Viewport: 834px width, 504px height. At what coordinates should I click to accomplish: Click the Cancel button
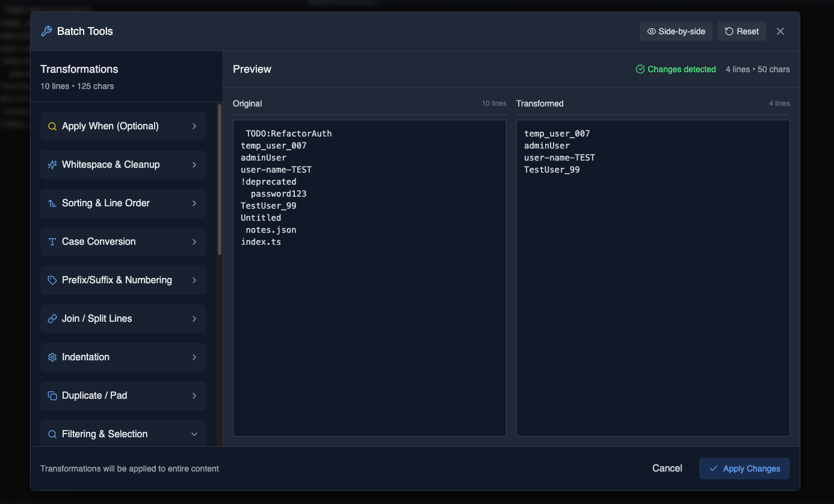667,469
